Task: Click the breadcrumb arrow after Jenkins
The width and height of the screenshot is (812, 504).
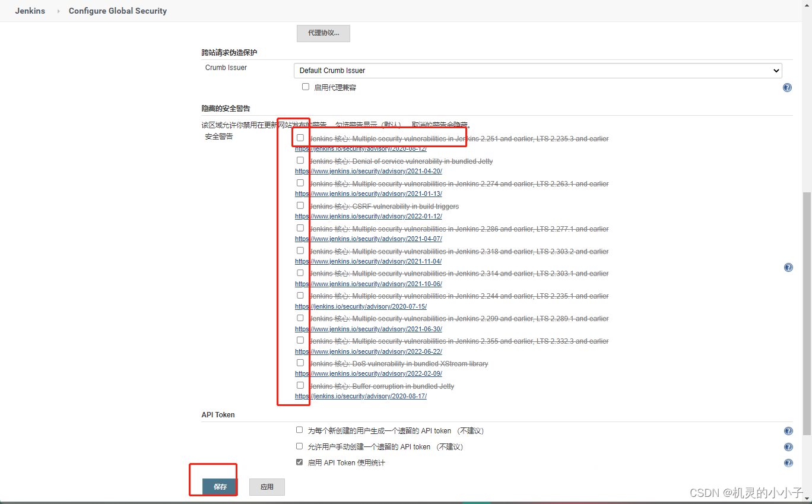Action: coord(58,11)
